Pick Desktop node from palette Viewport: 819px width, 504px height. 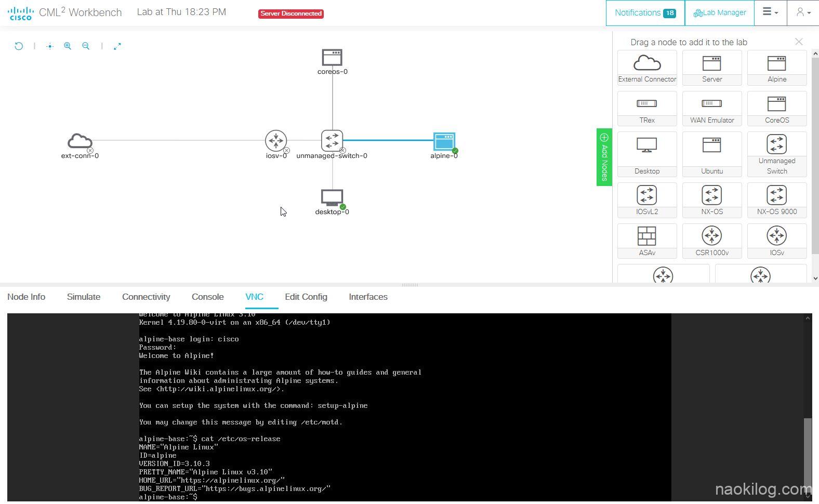pos(647,154)
